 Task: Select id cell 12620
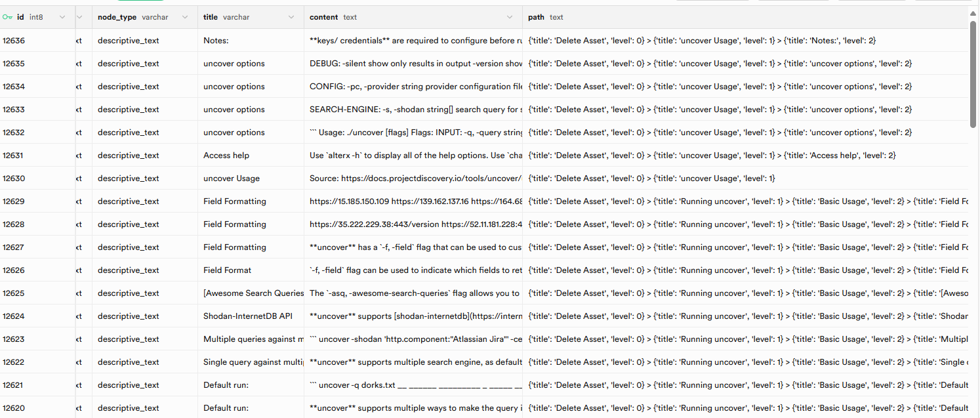pos(37,408)
